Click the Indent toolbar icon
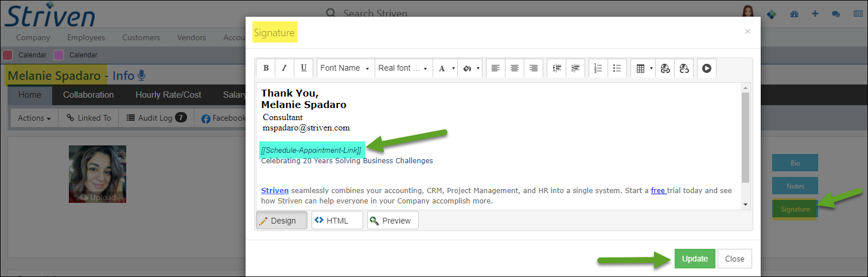 [x=556, y=68]
